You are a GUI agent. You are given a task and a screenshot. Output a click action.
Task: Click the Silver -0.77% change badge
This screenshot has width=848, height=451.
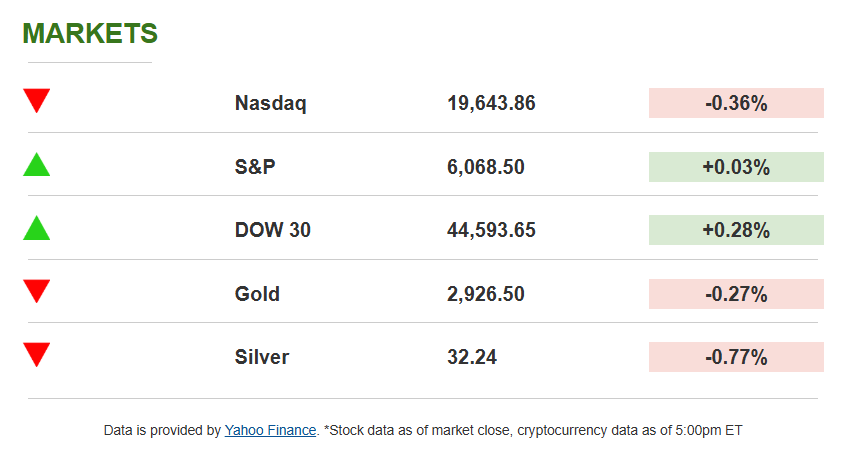point(736,357)
